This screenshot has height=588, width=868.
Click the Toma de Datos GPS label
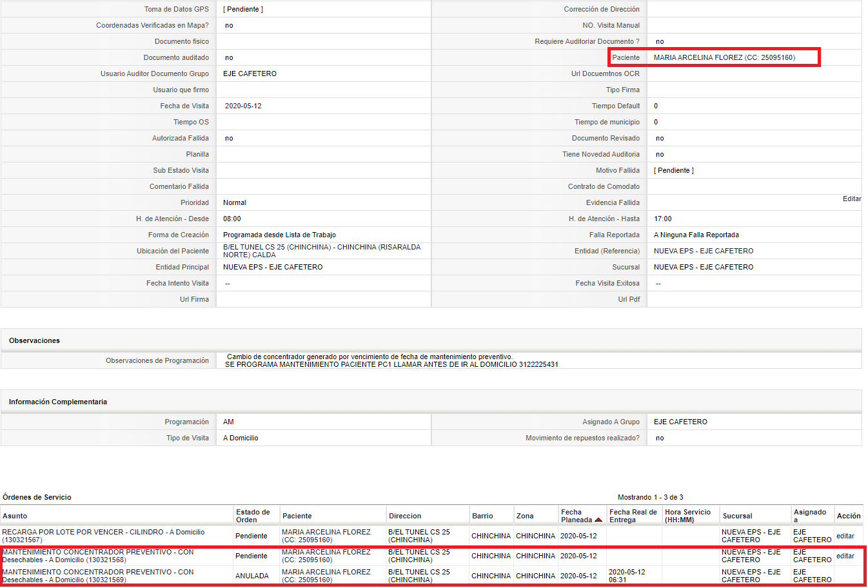pos(177,9)
